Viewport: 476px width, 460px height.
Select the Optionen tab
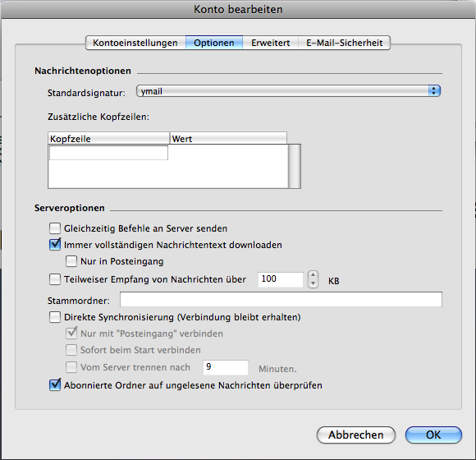pos(214,43)
